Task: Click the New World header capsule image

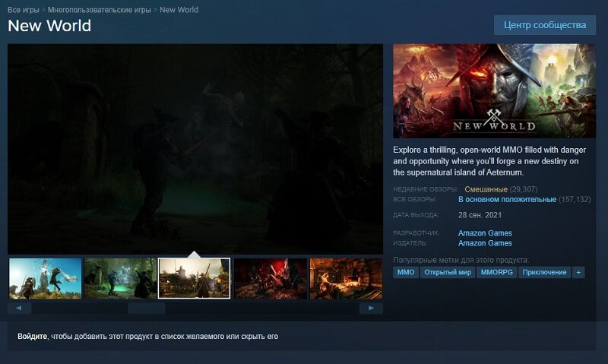Action: pos(495,91)
